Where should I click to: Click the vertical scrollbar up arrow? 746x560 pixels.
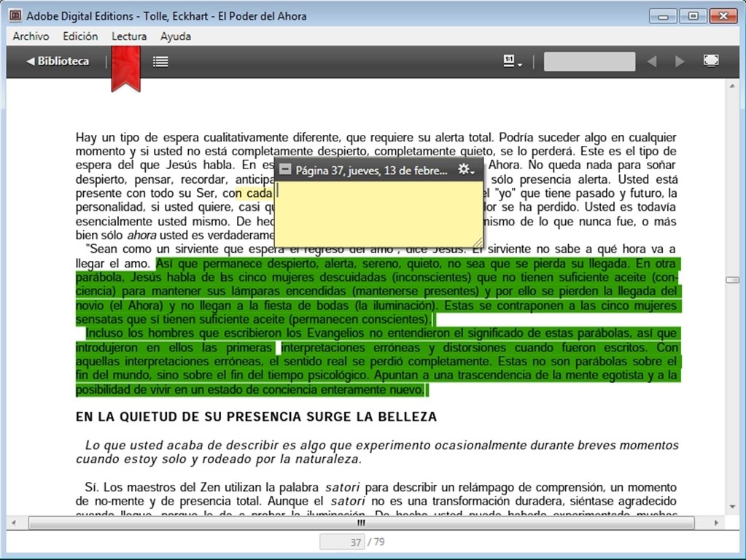pos(732,87)
